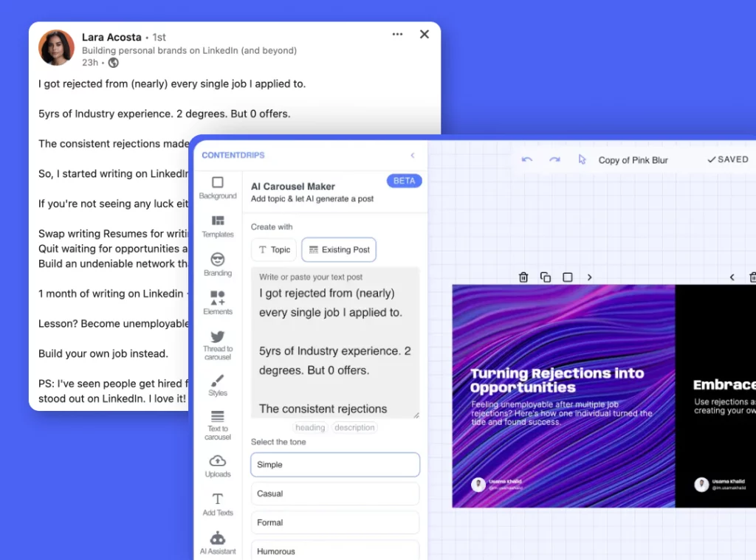Open the Branding panel
The image size is (756, 560).
point(218,264)
